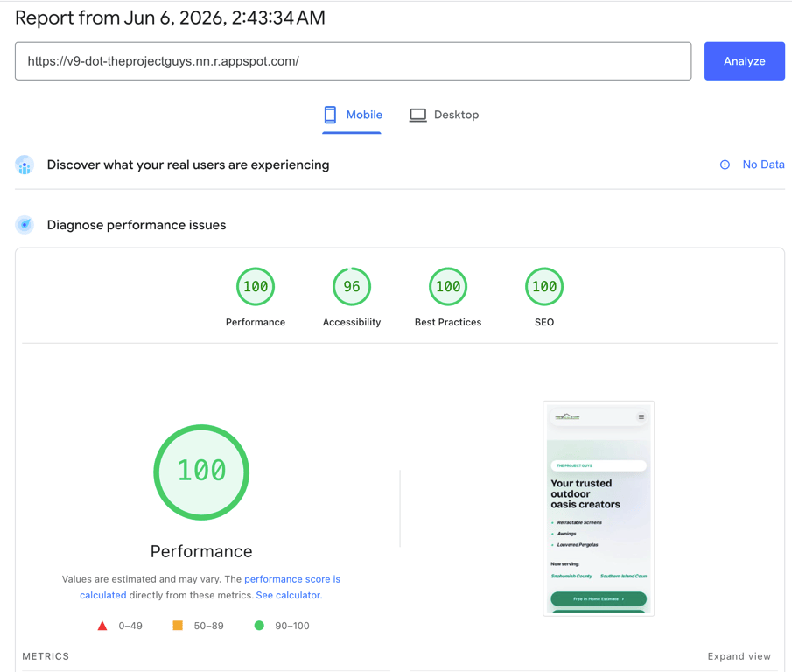This screenshot has height=672, width=792.
Task: Select the Accessibility 96 score gauge
Action: click(352, 287)
